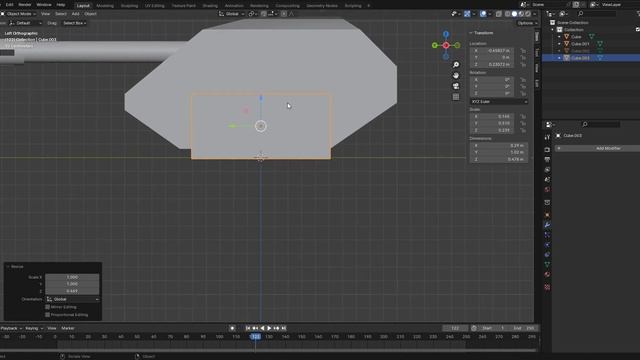The image size is (640, 360).
Task: Toggle X-ray display mode
Action: [x=499, y=14]
